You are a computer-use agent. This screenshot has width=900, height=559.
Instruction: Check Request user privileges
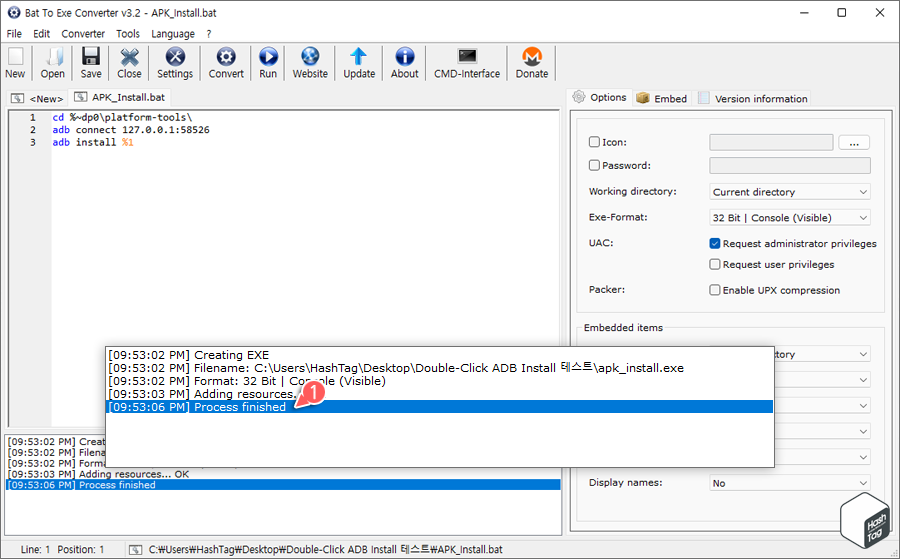[715, 264]
